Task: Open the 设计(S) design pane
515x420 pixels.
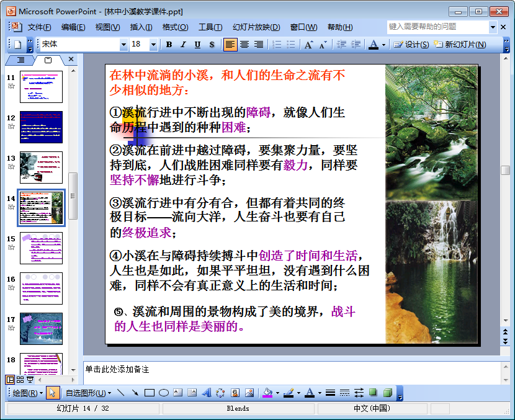Action: coord(411,44)
